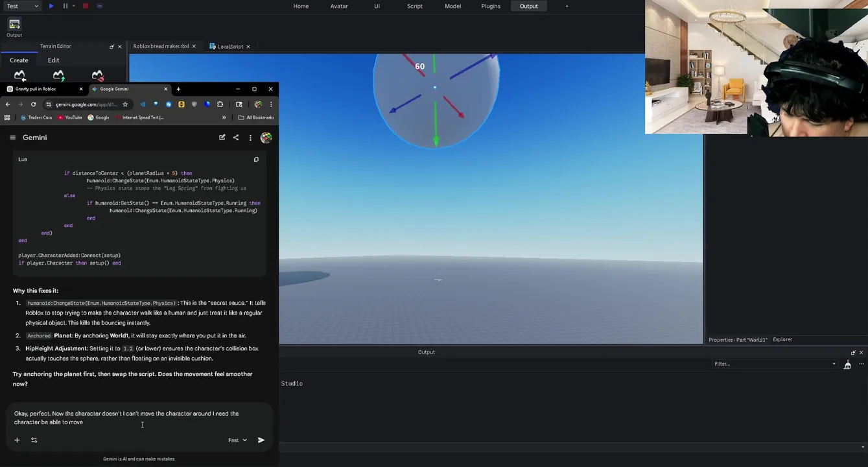868x467 pixels.
Task: Open Gemini conversation more options
Action: (x=250, y=138)
